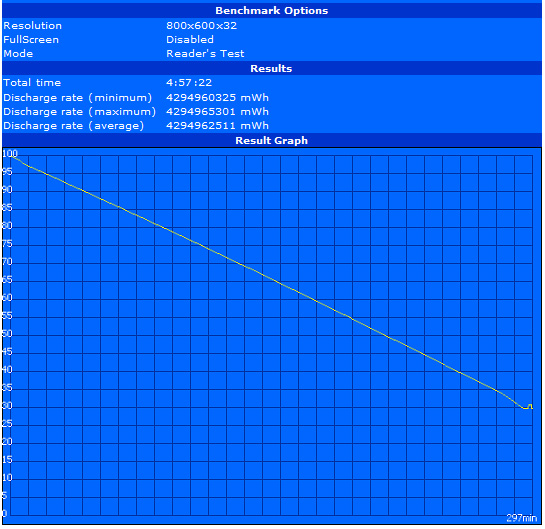Click the 800x600x32 resolution value
This screenshot has width=545, height=529.
(x=202, y=26)
